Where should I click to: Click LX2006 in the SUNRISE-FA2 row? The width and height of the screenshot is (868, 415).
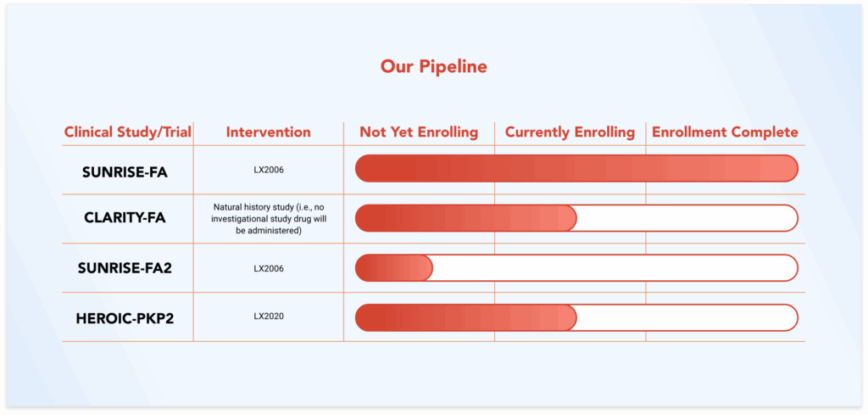268,268
